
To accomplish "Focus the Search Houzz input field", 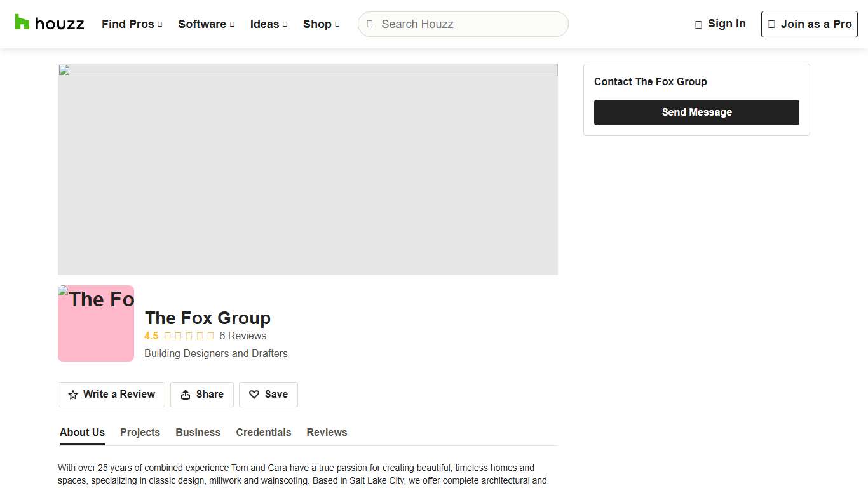I will tap(470, 24).
